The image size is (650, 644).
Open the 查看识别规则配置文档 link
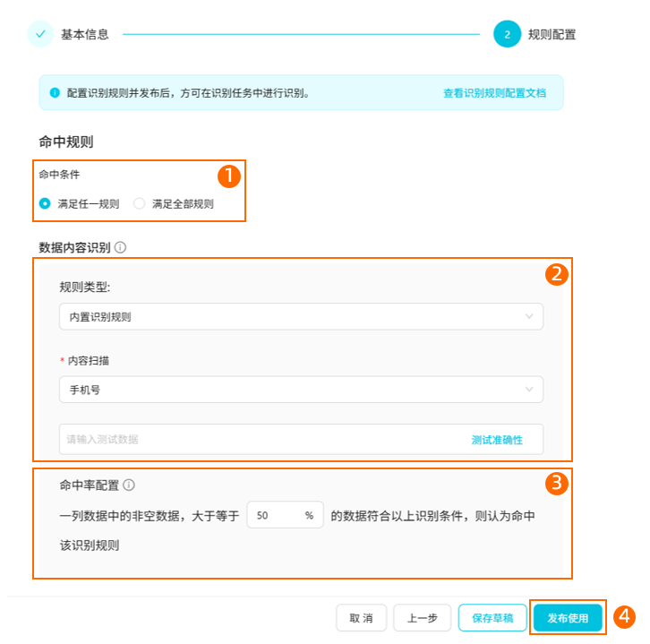pyautogui.click(x=494, y=93)
